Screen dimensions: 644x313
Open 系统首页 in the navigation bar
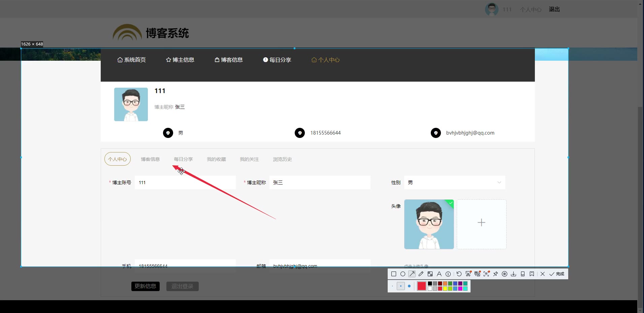coord(131,60)
